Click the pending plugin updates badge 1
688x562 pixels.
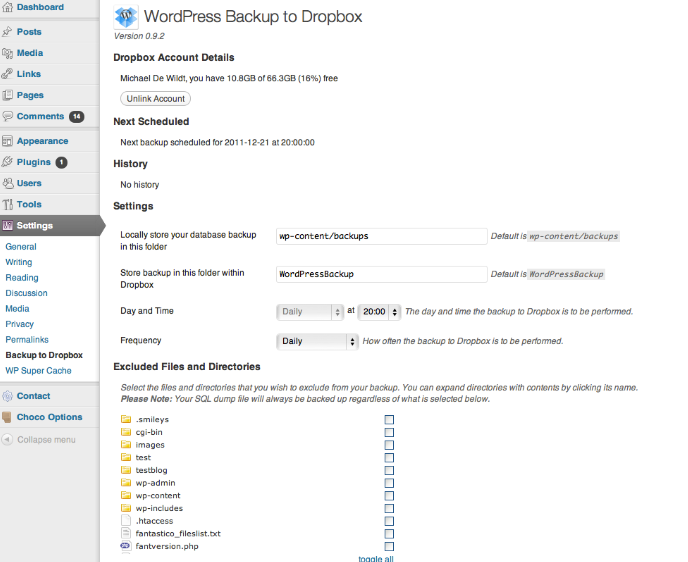pyautogui.click(x=61, y=162)
